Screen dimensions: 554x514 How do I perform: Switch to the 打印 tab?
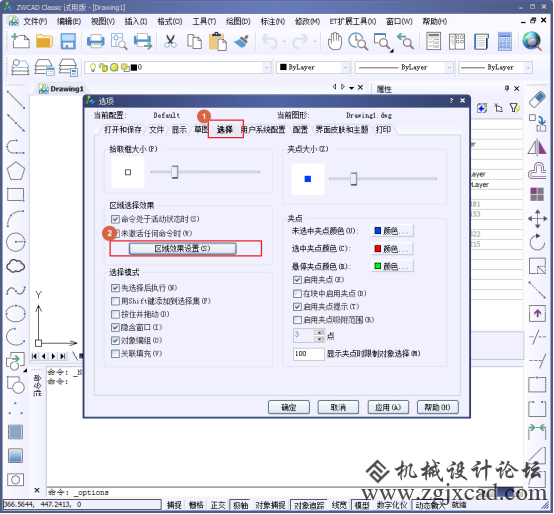(x=383, y=130)
